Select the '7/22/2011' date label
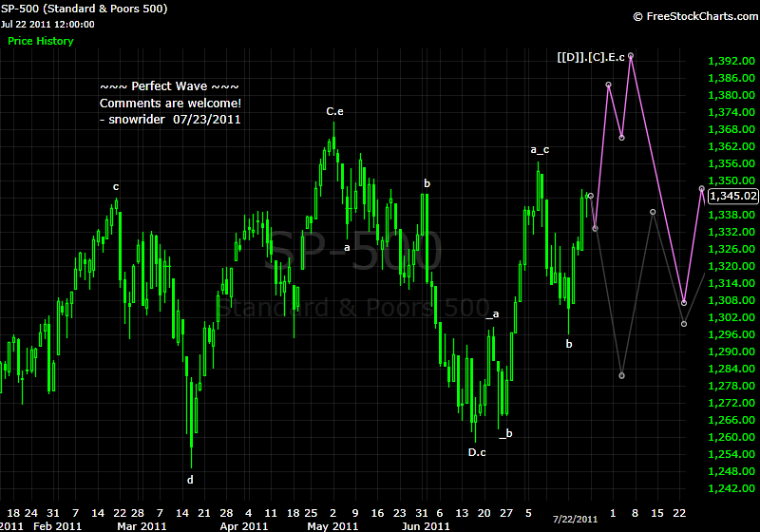 [576, 520]
